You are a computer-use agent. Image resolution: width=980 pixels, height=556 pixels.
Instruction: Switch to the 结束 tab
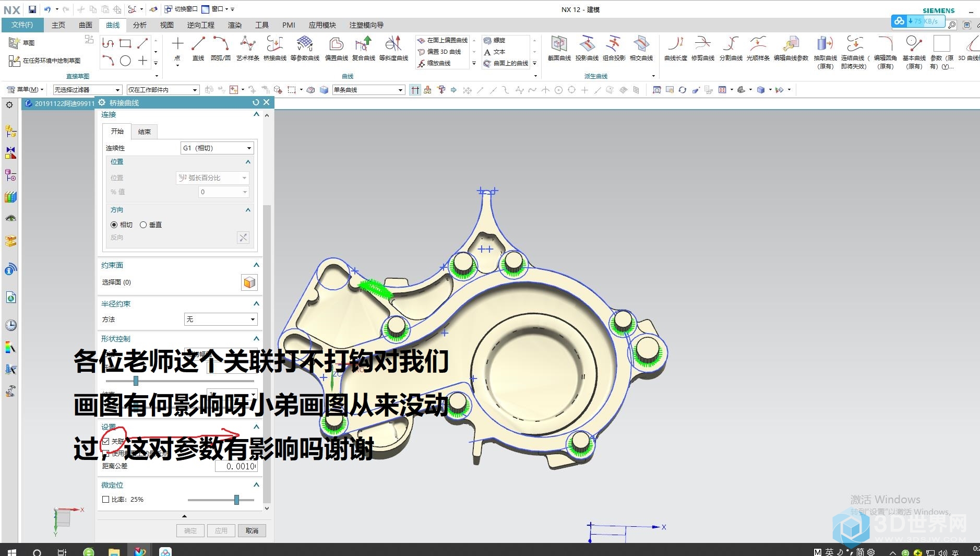coord(145,132)
